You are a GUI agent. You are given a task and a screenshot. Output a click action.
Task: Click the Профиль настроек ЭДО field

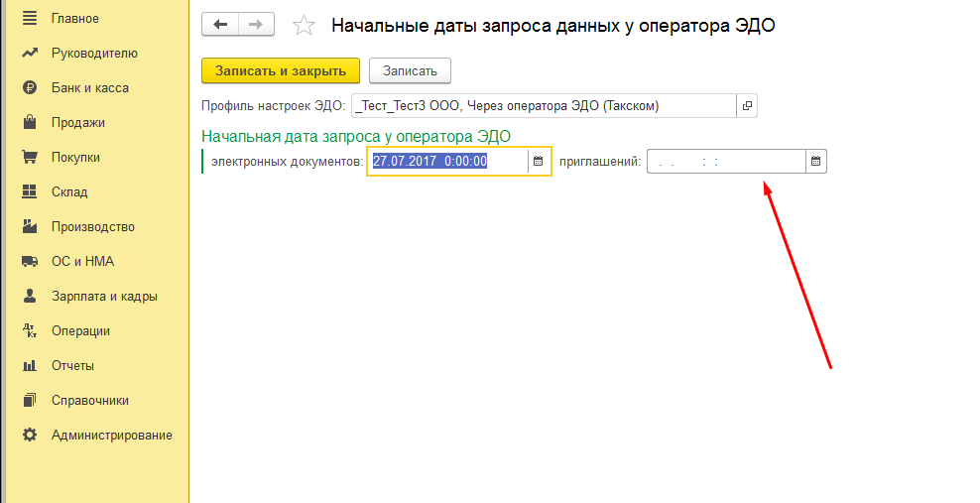543,105
